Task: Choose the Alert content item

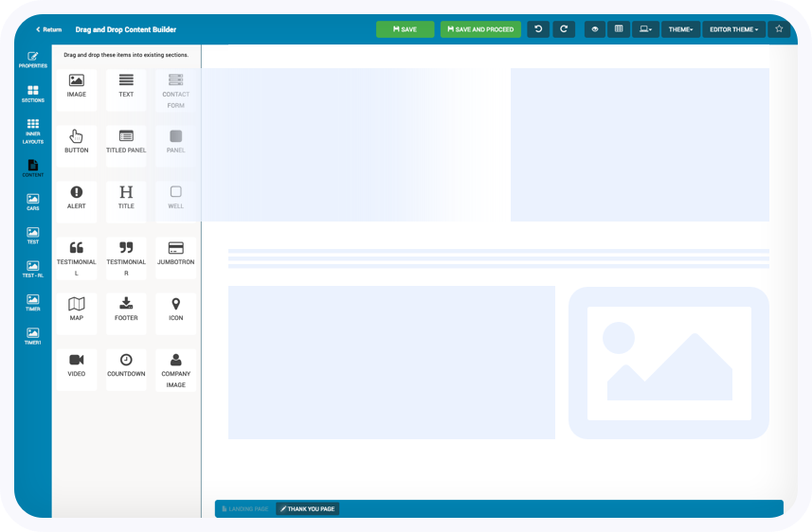Action: coord(77,198)
